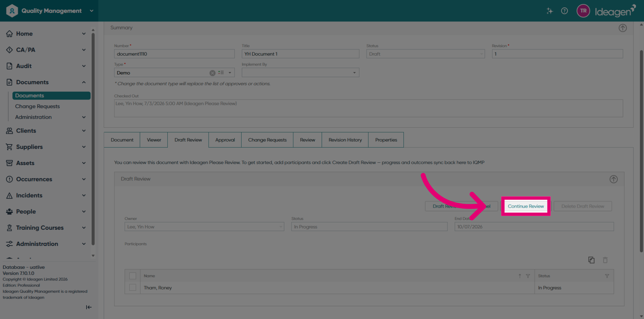Click the draft review Status In Progress field
The image size is (644, 319).
(x=369, y=227)
